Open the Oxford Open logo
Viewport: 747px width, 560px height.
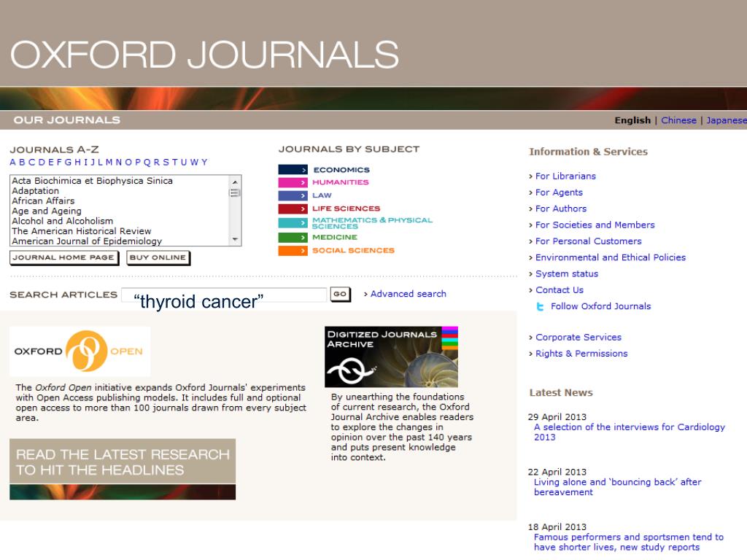coord(80,351)
